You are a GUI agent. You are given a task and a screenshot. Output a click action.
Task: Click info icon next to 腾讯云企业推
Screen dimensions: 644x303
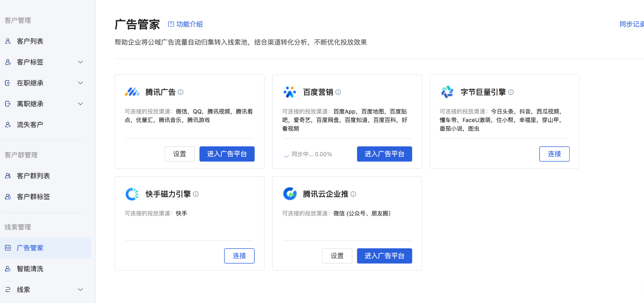click(x=353, y=194)
